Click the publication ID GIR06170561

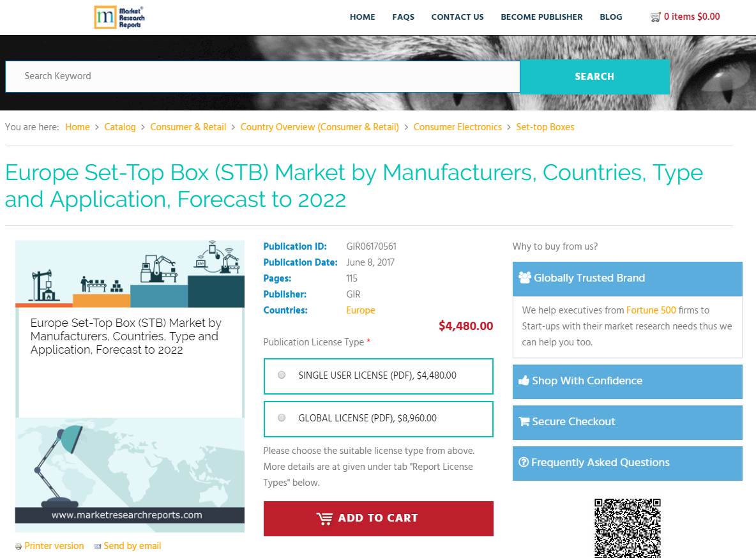pyautogui.click(x=371, y=246)
